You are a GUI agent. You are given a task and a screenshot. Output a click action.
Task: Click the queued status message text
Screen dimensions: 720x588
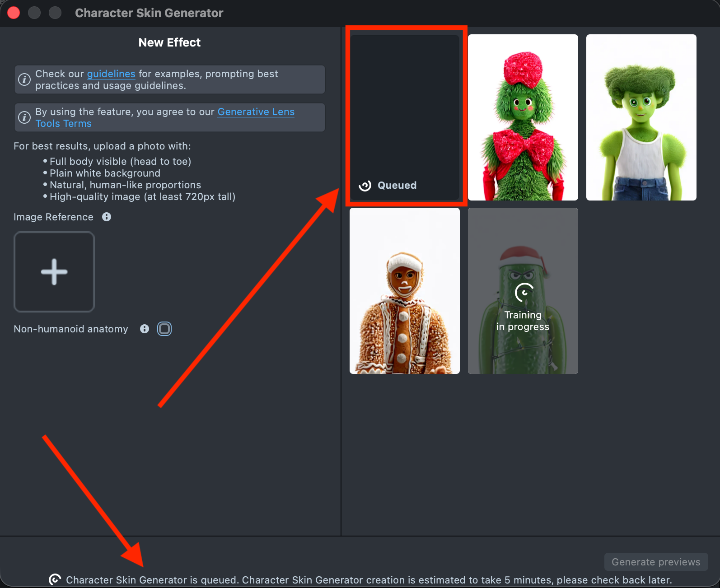click(x=369, y=580)
